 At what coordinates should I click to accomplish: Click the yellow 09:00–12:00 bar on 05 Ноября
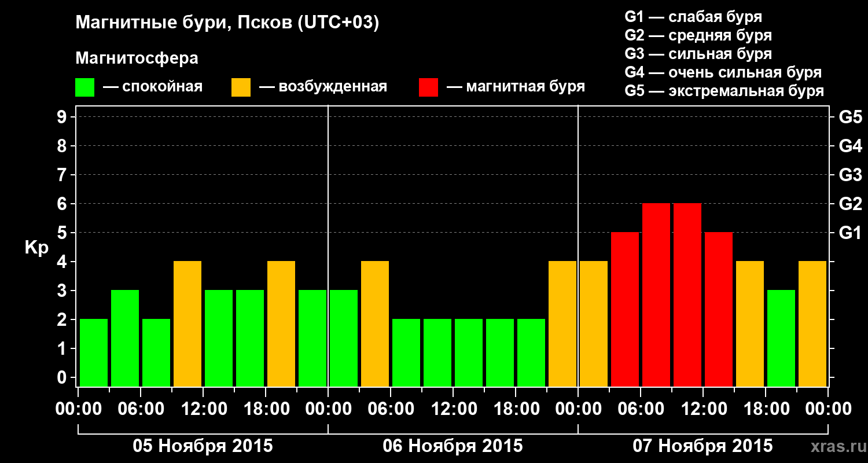pos(187,324)
